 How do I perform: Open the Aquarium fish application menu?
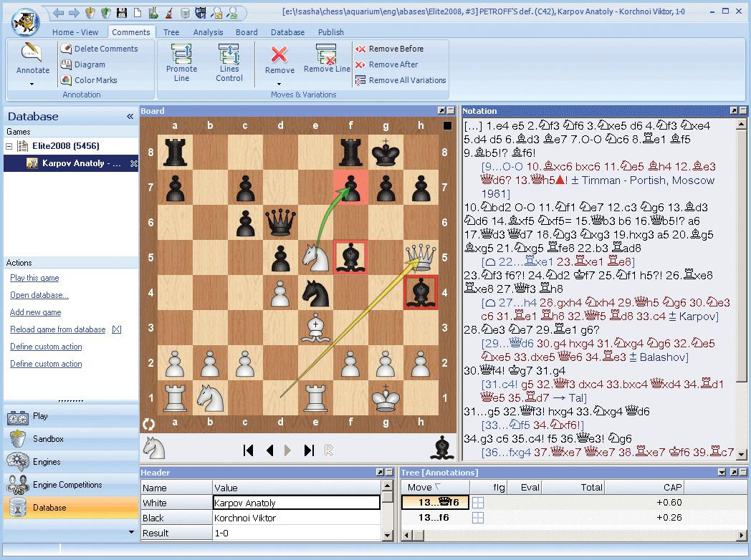pyautogui.click(x=25, y=21)
